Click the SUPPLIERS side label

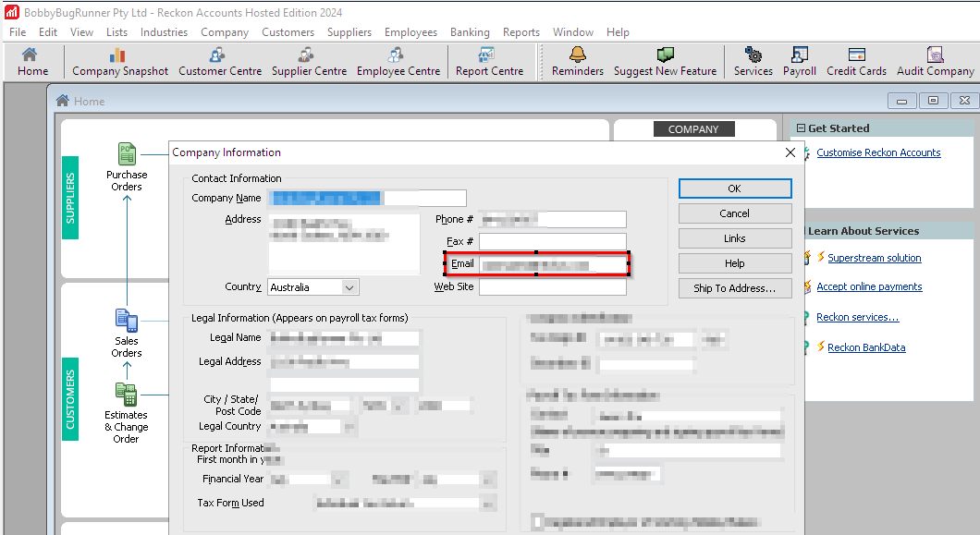[70, 198]
